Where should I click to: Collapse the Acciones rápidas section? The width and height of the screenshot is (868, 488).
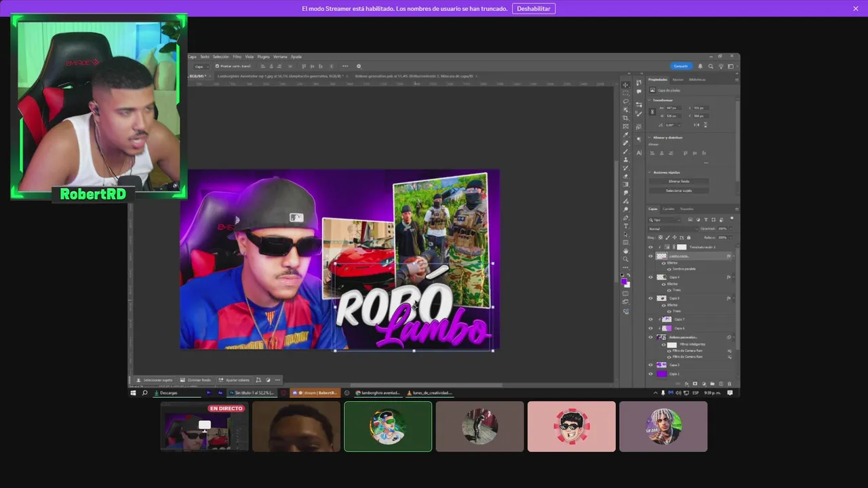650,172
